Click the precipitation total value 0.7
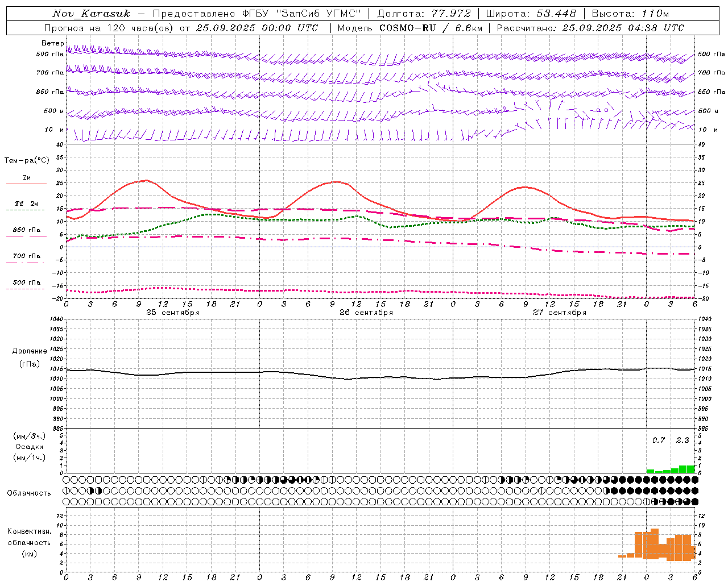Viewport: 728px width, 582px height. pos(659,440)
